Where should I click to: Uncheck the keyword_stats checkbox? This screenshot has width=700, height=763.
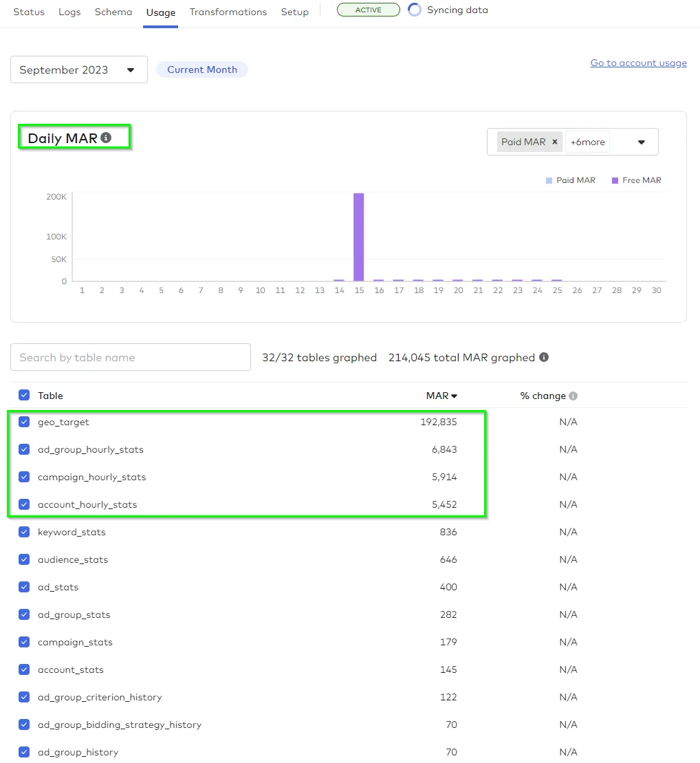pyautogui.click(x=24, y=532)
